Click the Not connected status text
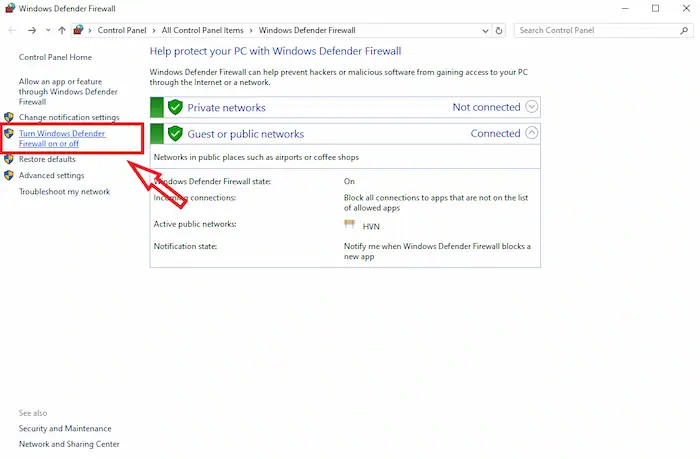 [486, 107]
